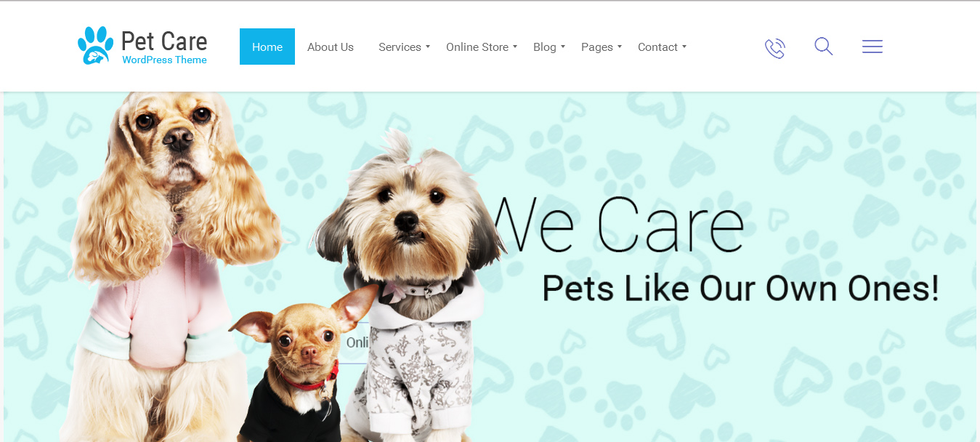Expand the Services dropdown arrow

pos(428,47)
